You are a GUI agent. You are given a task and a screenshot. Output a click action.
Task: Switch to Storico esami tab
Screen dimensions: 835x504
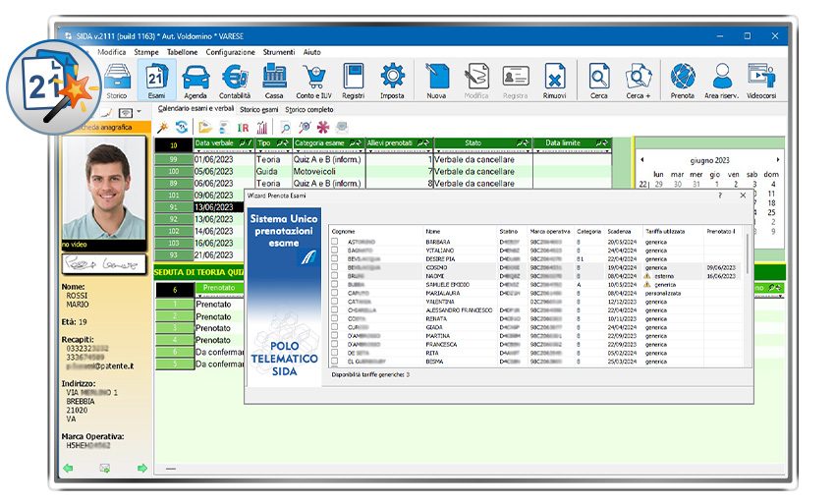point(259,109)
